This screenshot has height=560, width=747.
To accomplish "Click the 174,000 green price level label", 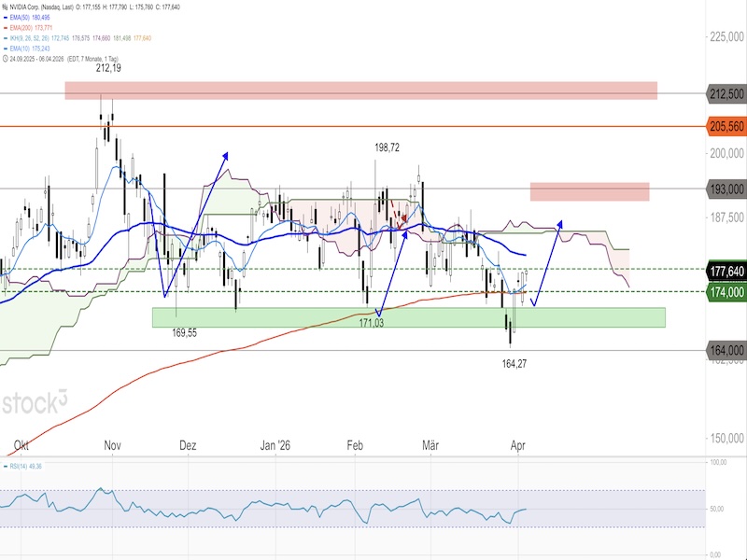I will pyautogui.click(x=726, y=291).
